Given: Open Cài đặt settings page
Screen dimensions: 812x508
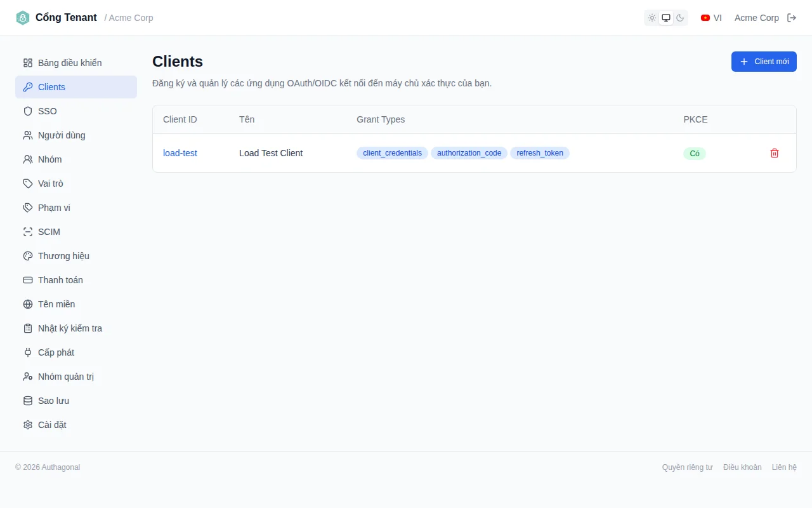Looking at the screenshot, I should [x=76, y=425].
